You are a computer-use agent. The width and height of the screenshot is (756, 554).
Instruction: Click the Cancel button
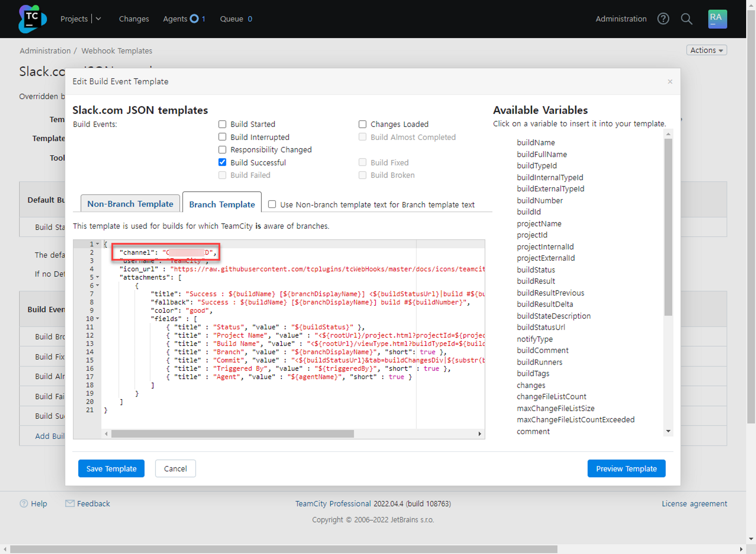pos(175,468)
